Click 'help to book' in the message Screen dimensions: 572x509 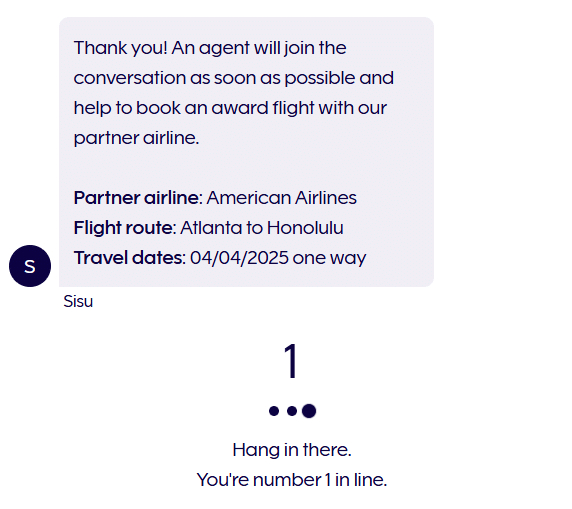tap(127, 108)
